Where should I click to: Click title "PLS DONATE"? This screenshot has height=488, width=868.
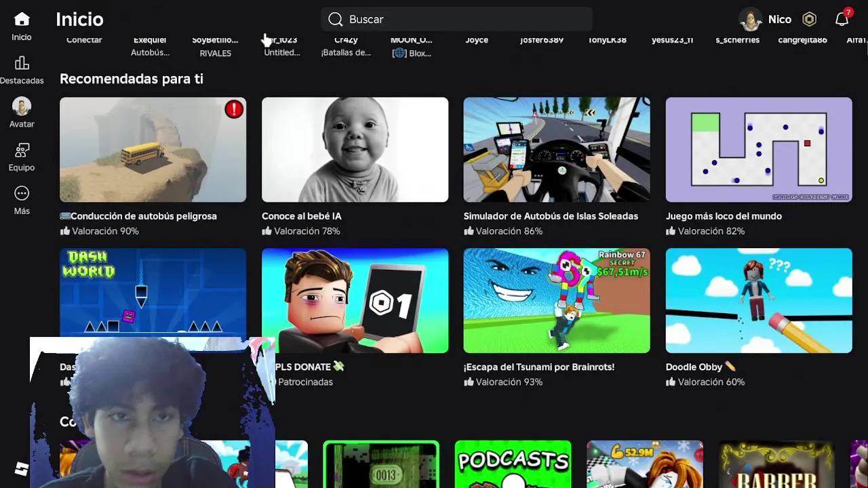point(310,367)
